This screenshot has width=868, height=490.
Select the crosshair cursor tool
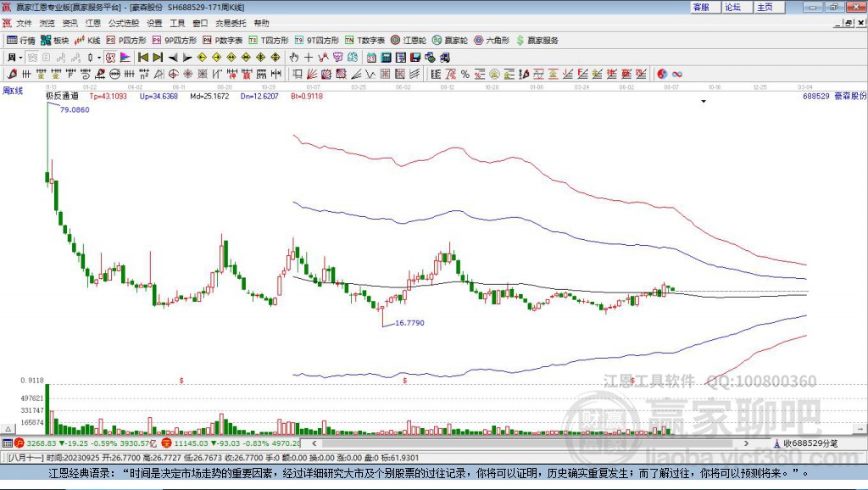309,57
